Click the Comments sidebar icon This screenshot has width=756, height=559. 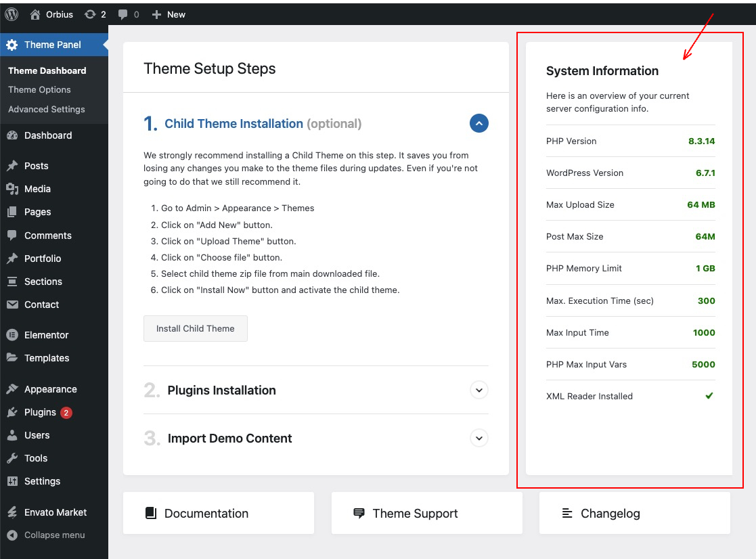click(x=12, y=235)
